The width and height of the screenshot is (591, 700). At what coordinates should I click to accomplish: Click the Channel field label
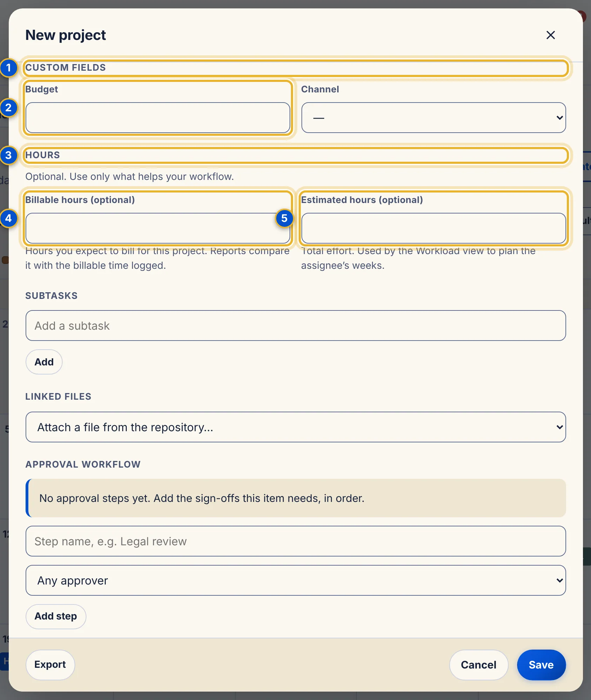(x=320, y=89)
